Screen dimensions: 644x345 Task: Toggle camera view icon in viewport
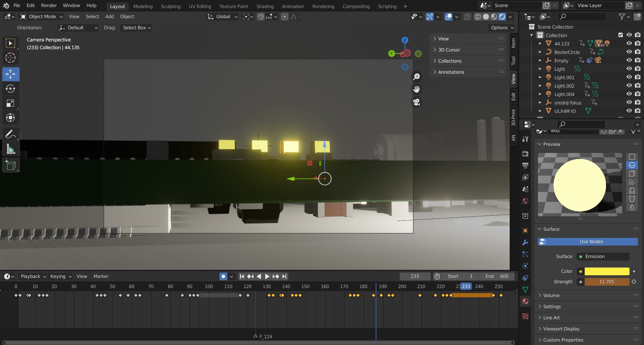(x=416, y=102)
